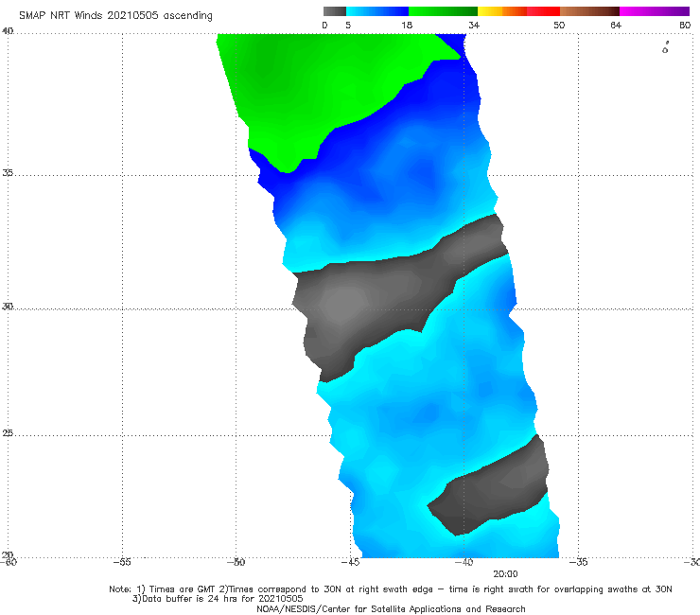Select the green segment of the color bar
The image size is (700, 615).
tap(443, 11)
